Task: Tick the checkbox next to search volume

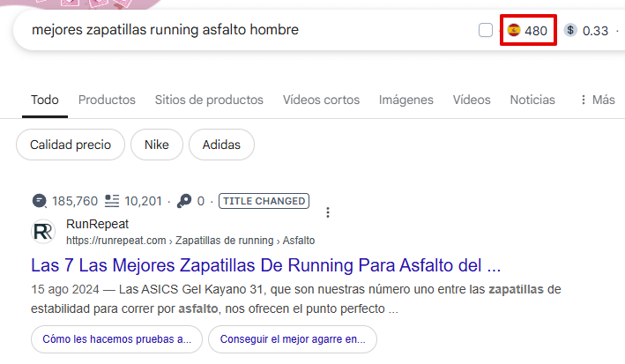Action: coord(485,30)
